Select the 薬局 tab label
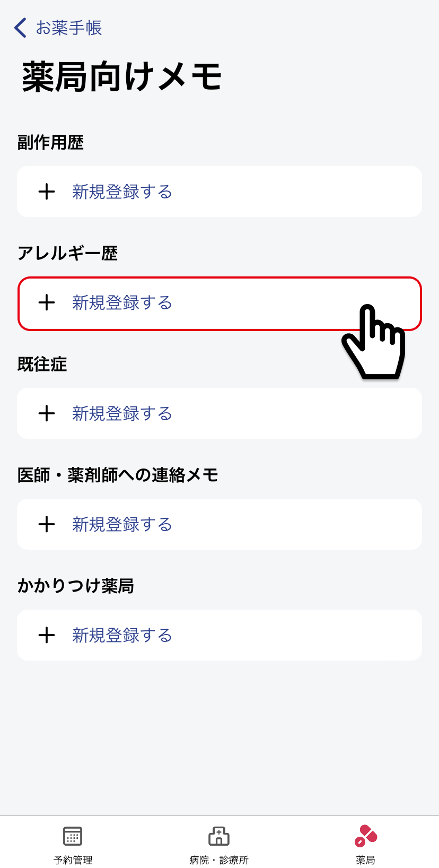The height and width of the screenshot is (868, 439). pyautogui.click(x=365, y=860)
